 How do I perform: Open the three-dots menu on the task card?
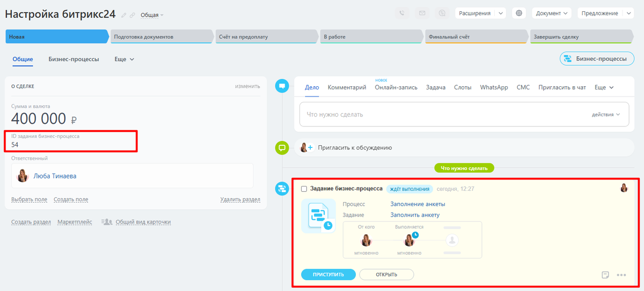coord(621,275)
